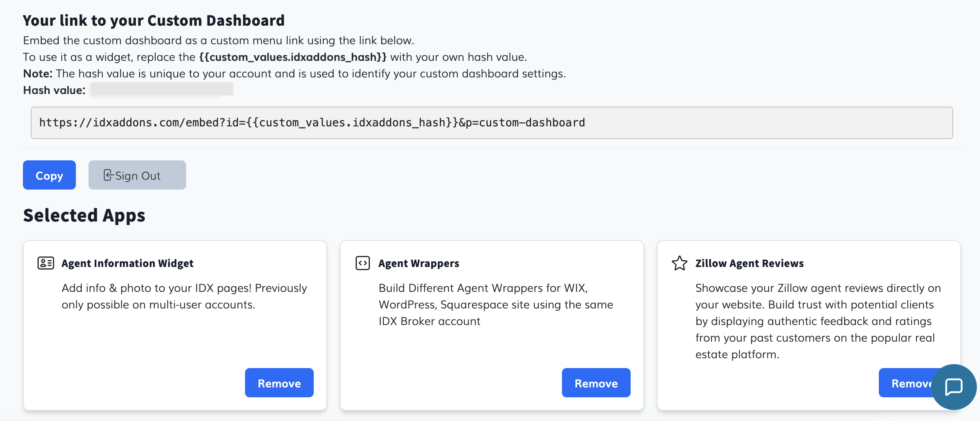Remove the Agent Wrappers app
This screenshot has height=421, width=980.
[596, 383]
